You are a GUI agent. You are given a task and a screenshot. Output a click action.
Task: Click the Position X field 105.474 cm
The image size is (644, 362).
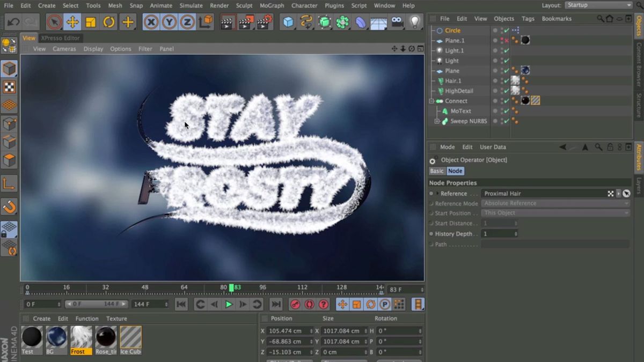[290, 331]
